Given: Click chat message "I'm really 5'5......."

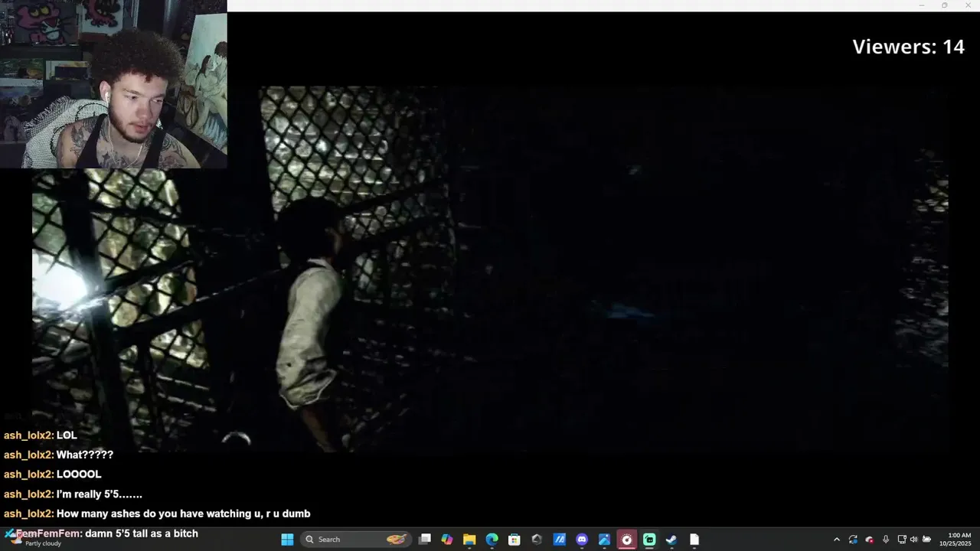Looking at the screenshot, I should (x=100, y=494).
